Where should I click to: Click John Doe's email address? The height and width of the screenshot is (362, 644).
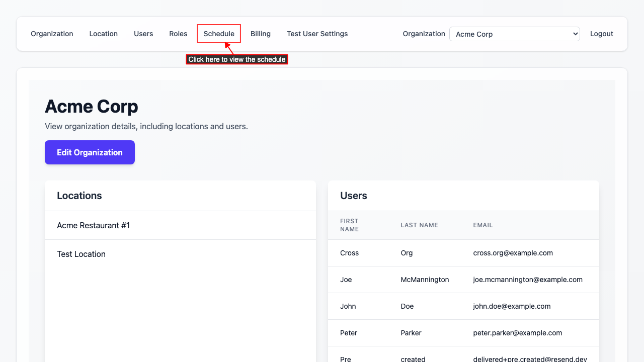click(x=512, y=306)
